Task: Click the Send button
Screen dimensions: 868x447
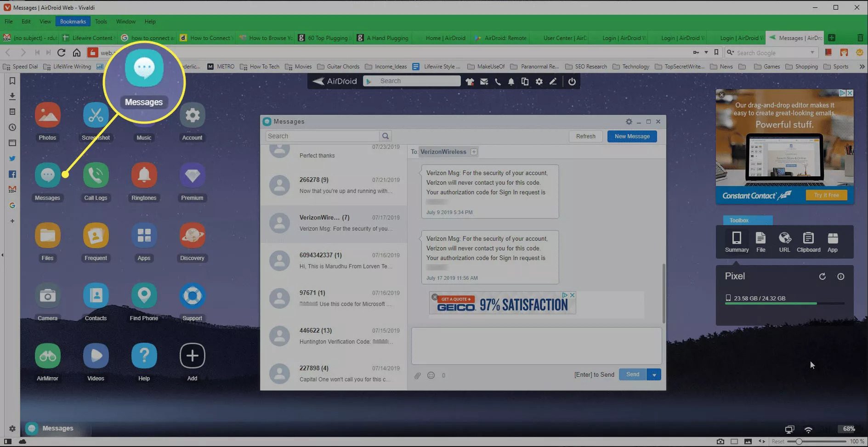Action: [x=632, y=375]
